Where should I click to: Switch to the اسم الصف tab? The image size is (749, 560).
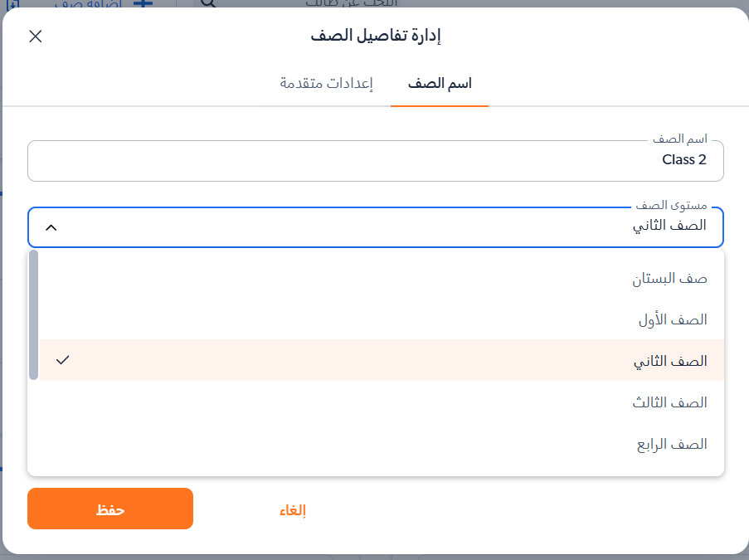tap(440, 84)
